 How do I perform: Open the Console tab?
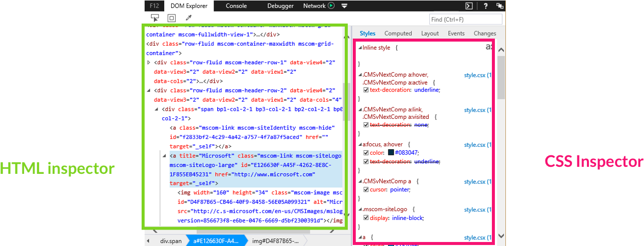pos(236,6)
